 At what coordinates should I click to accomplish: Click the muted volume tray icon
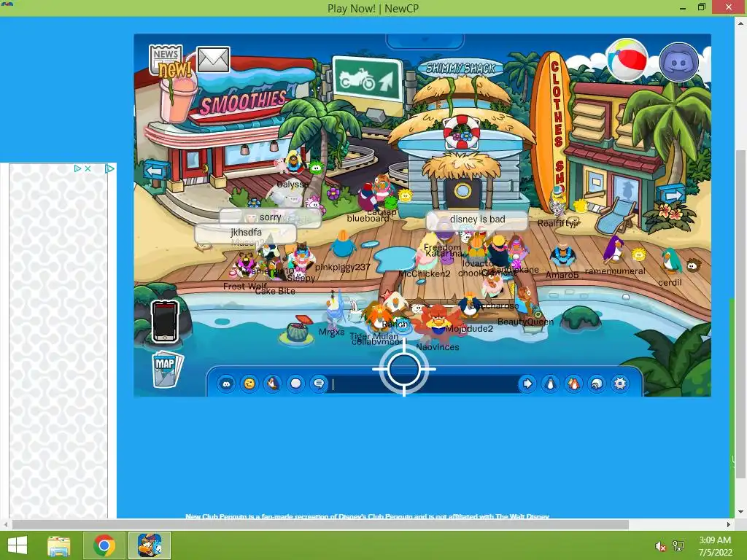click(660, 546)
